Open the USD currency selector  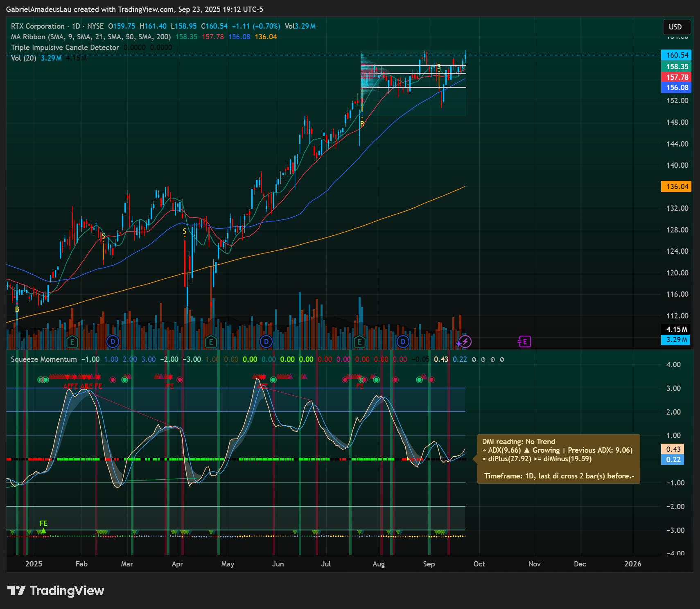coord(677,27)
